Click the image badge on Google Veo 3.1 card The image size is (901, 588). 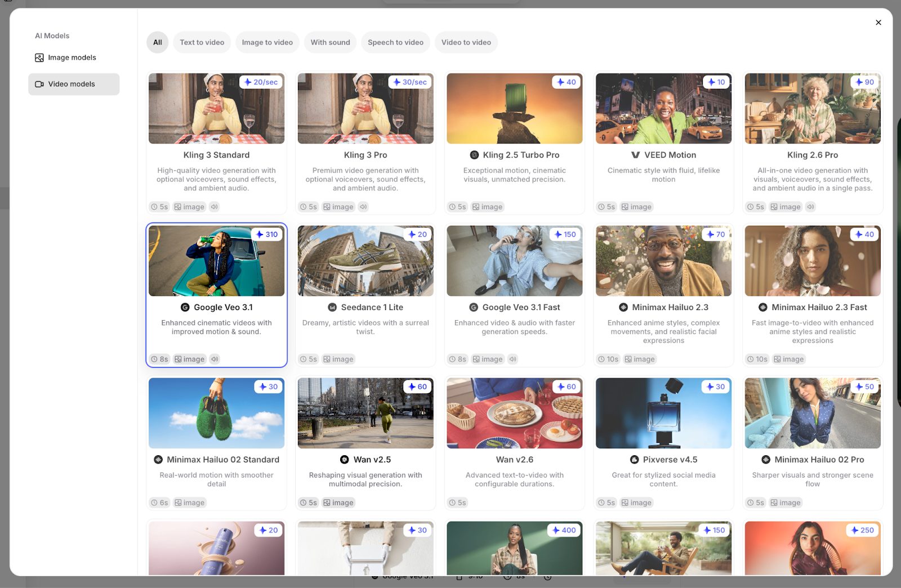[x=190, y=358]
